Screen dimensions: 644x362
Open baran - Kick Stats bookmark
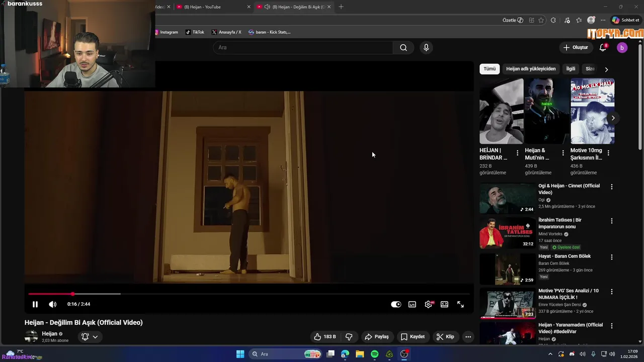tap(270, 32)
